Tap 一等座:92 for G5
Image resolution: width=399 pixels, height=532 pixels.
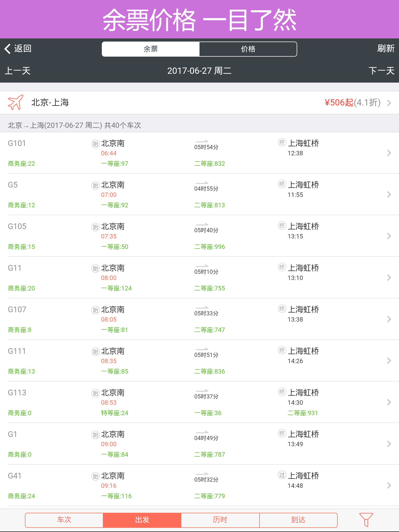[x=115, y=205]
